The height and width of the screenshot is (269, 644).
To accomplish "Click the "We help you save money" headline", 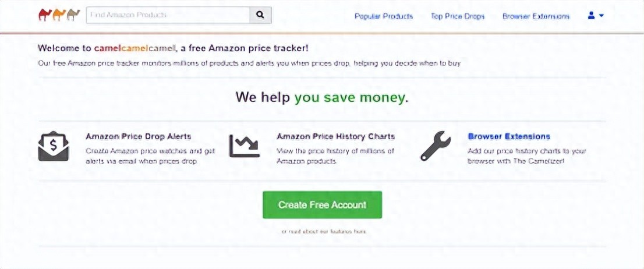I will (322, 97).
